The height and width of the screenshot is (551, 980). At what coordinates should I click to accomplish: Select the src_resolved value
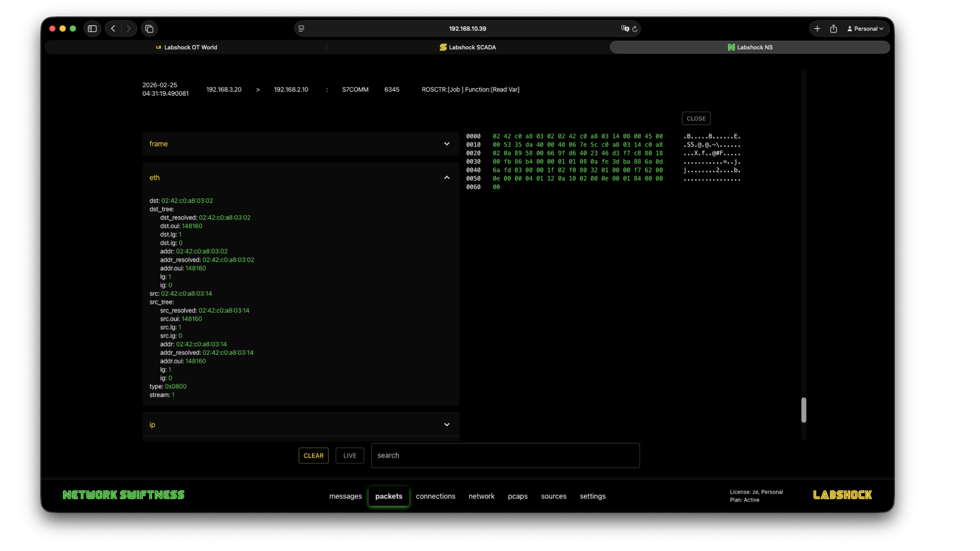(224, 311)
